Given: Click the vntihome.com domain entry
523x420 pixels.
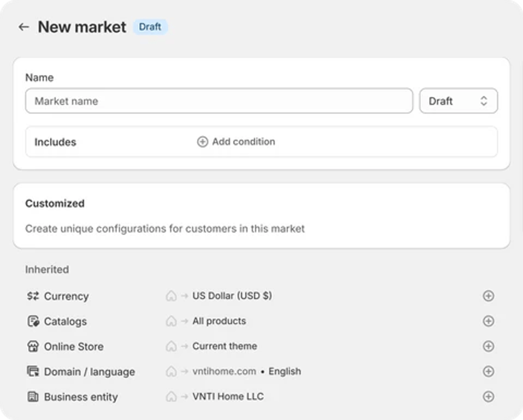Looking at the screenshot, I should pyautogui.click(x=224, y=371).
